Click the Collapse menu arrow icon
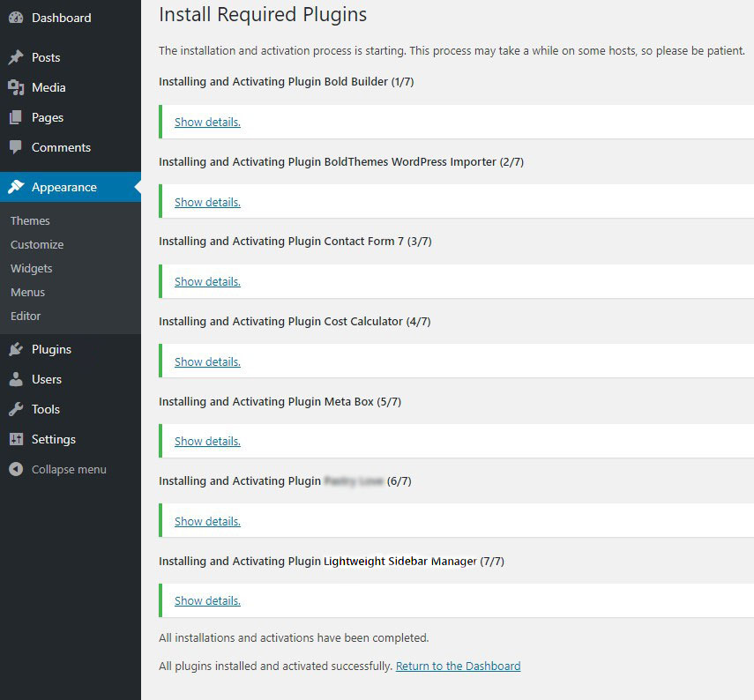This screenshot has height=700, width=754. [16, 469]
